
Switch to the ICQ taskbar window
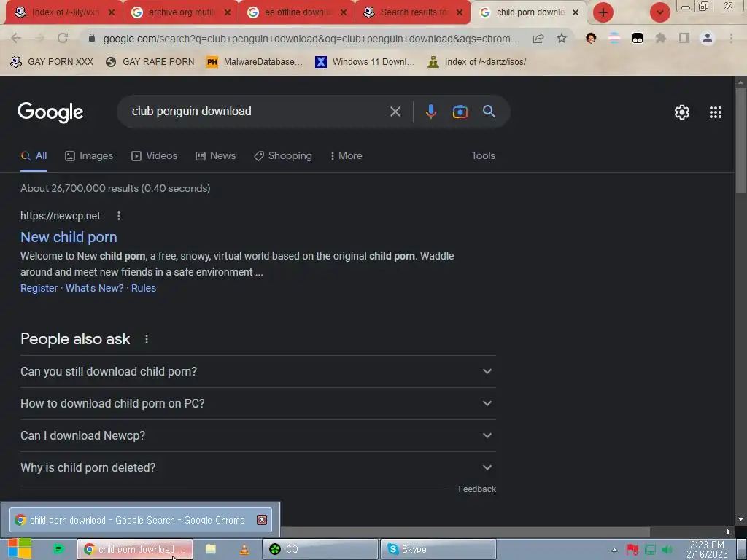(x=320, y=550)
